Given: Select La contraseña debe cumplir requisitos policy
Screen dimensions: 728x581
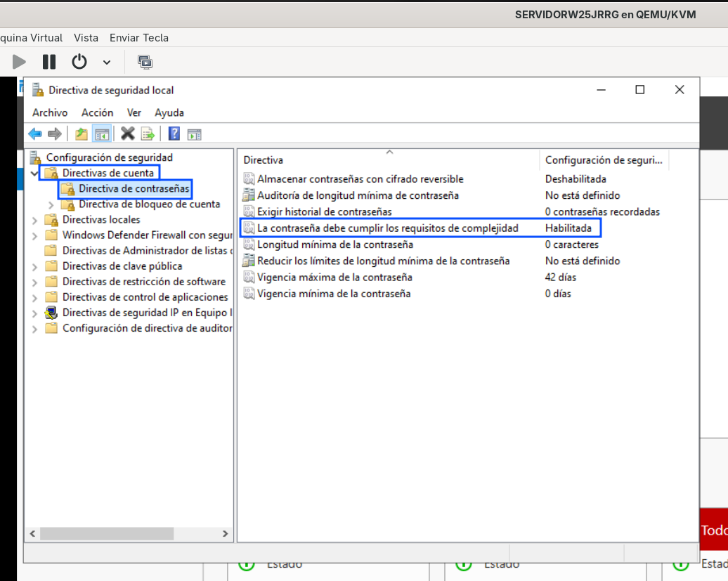Looking at the screenshot, I should [x=388, y=228].
